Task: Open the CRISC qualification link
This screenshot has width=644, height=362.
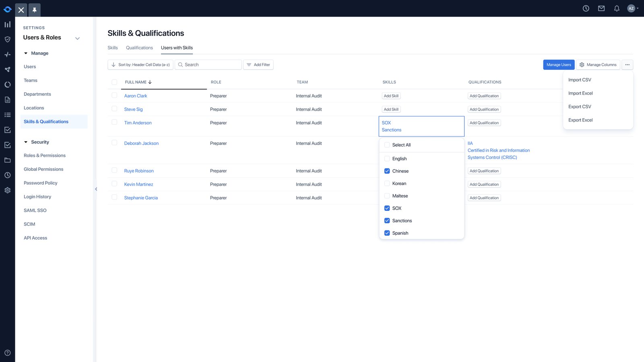Action: click(x=499, y=154)
